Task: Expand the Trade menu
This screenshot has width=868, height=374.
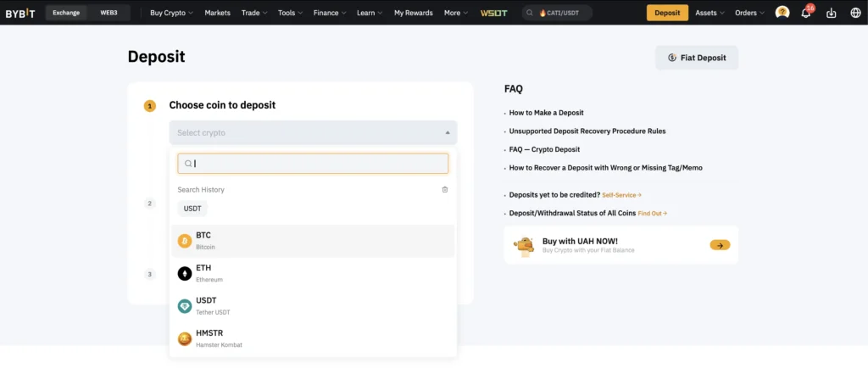Action: [x=254, y=13]
